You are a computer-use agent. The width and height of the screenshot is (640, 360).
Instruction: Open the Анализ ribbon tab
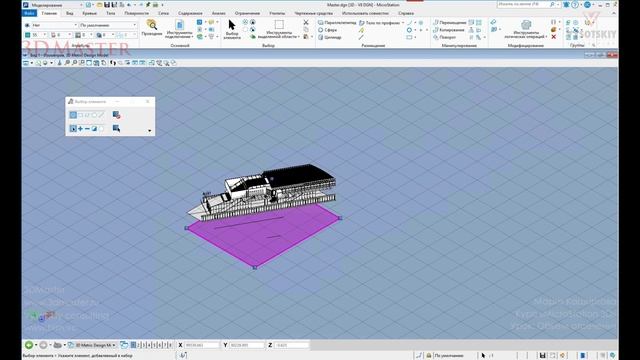coord(218,13)
